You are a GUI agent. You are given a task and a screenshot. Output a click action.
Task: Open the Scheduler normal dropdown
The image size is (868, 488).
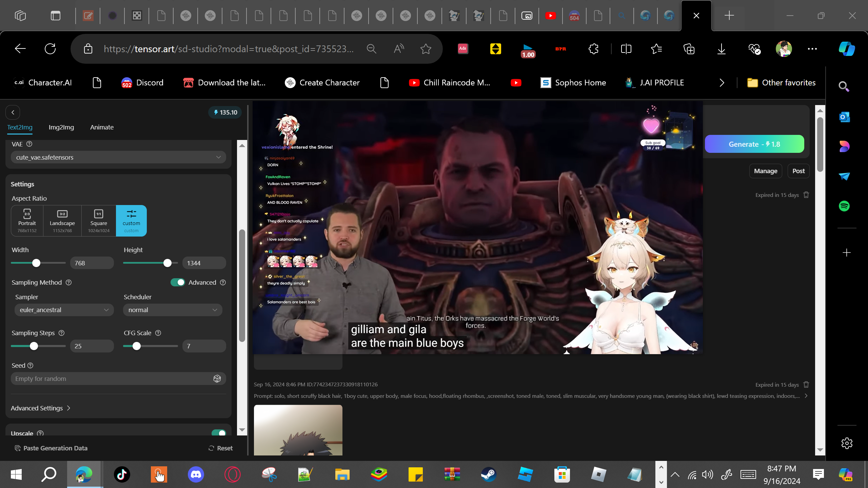173,310
